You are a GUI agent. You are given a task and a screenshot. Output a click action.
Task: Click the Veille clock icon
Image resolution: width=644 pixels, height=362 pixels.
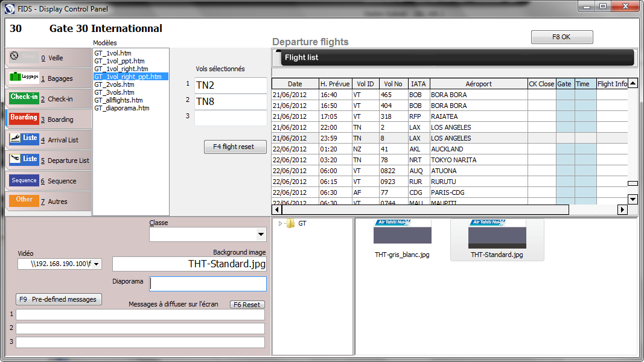click(x=24, y=57)
